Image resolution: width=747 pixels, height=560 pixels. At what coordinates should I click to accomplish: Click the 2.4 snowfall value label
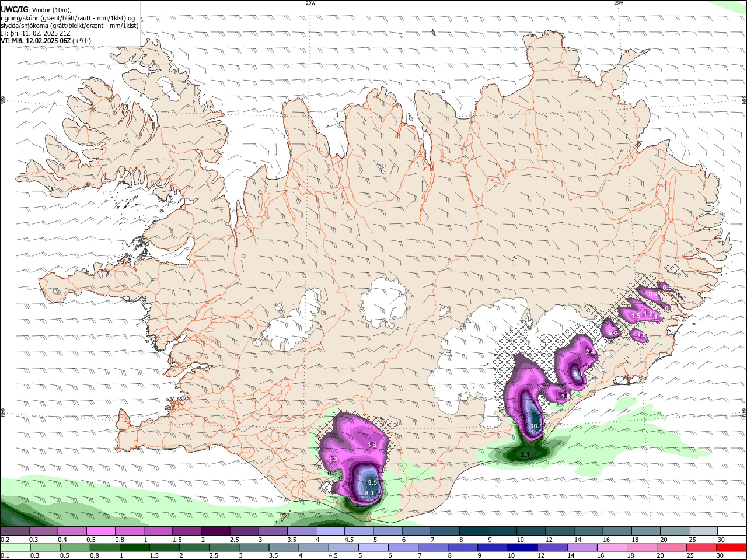coord(590,352)
